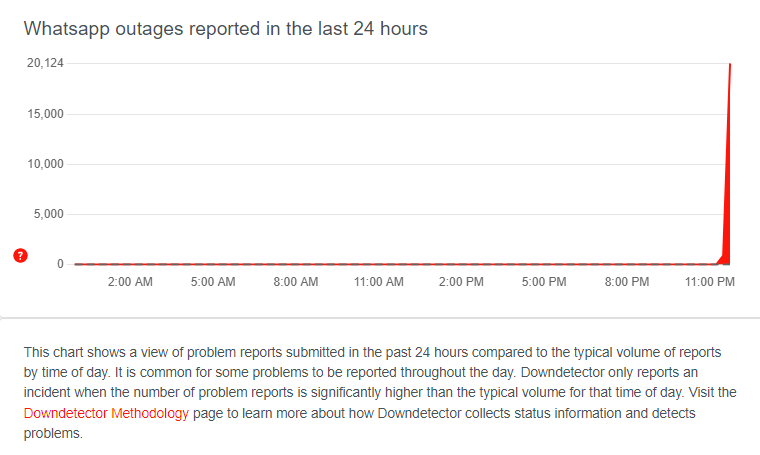The image size is (760, 455).
Task: Click the 10,000 y-axis label
Action: pyautogui.click(x=46, y=164)
